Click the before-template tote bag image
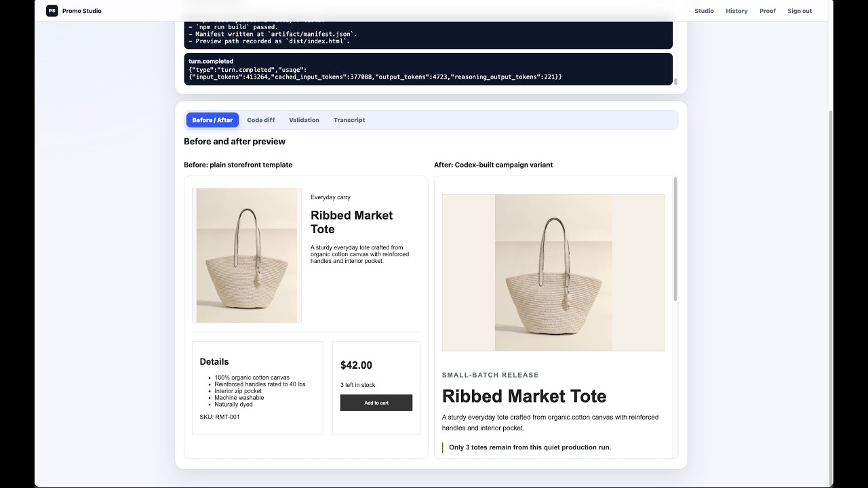Image resolution: width=868 pixels, height=488 pixels. [x=247, y=256]
